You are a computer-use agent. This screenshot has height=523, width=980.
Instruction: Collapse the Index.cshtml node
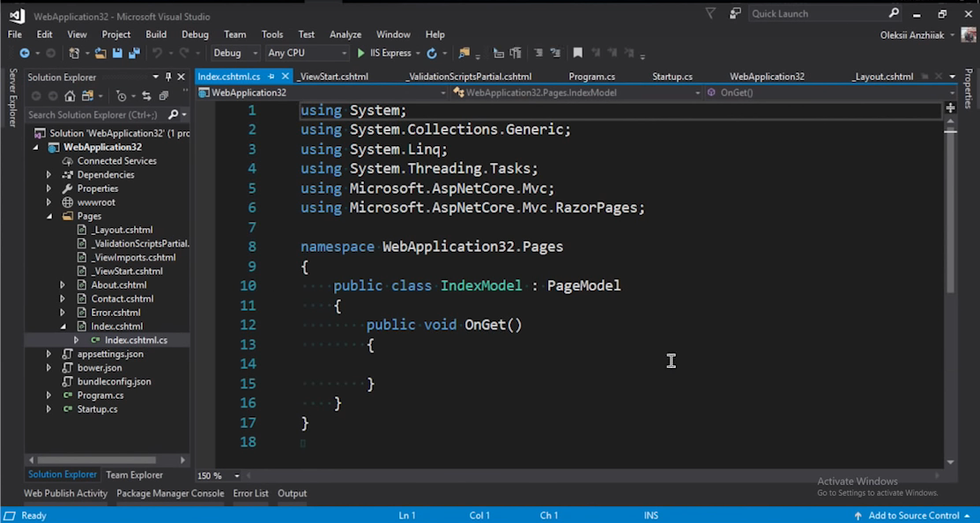tap(63, 327)
